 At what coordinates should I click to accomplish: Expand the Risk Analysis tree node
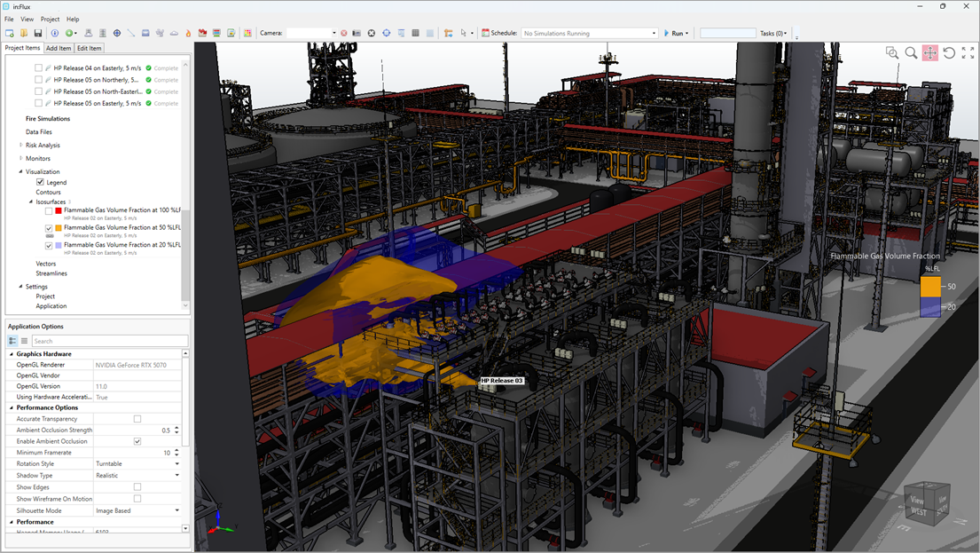(20, 146)
